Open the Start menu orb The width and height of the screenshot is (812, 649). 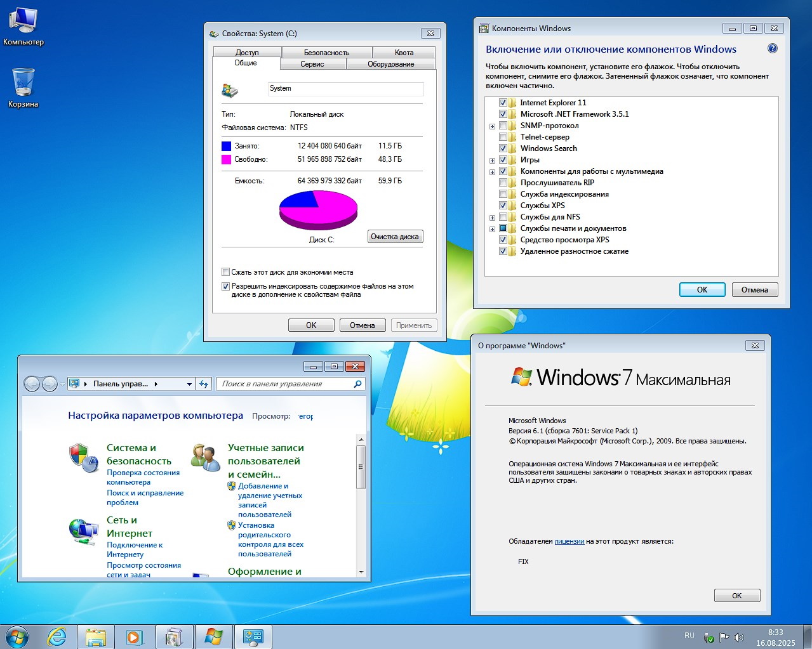pos(17,636)
